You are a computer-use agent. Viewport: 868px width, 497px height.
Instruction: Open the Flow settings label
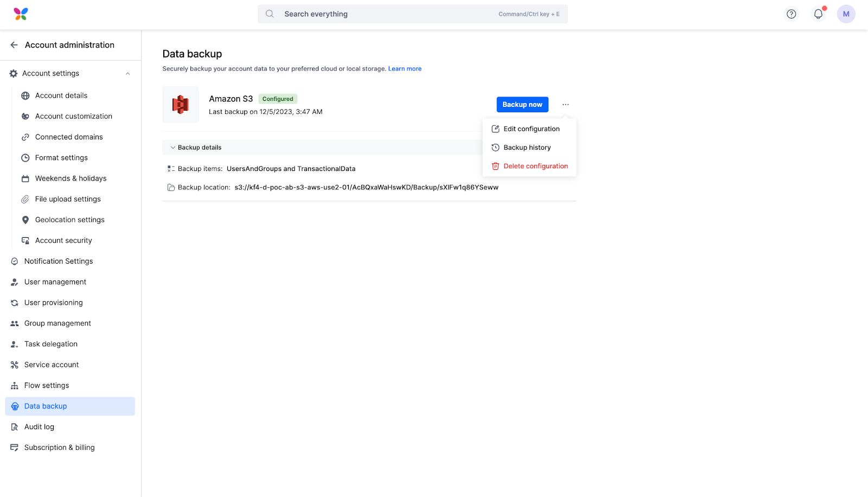click(47, 386)
